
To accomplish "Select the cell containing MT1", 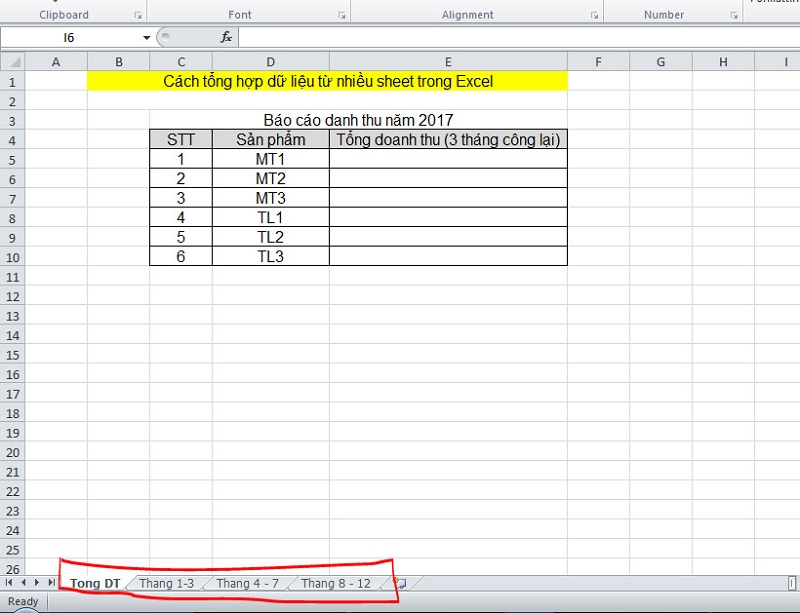I will (x=270, y=159).
